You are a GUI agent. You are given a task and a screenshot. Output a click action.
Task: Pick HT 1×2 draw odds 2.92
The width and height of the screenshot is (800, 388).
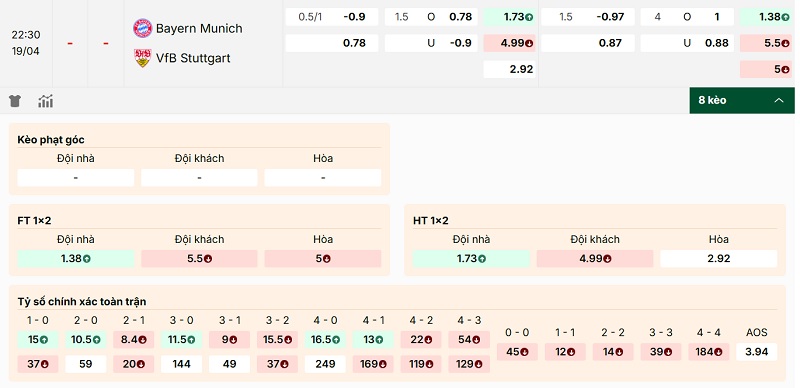click(718, 258)
